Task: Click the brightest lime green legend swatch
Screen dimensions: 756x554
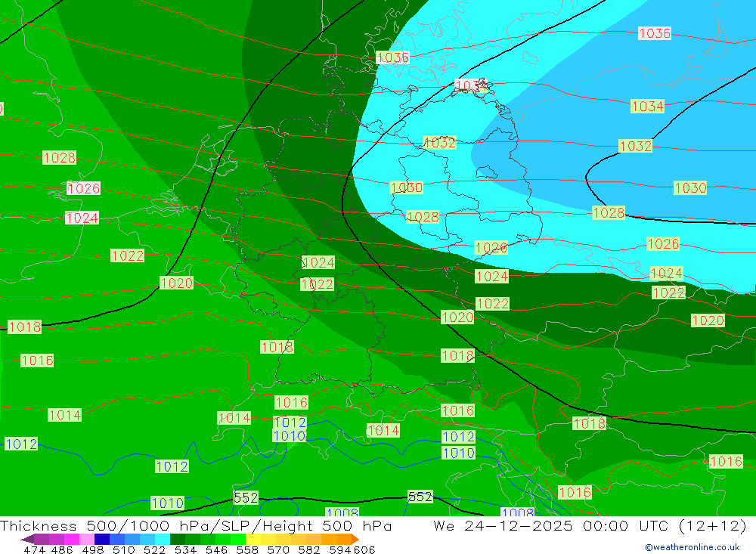Action: [238, 539]
